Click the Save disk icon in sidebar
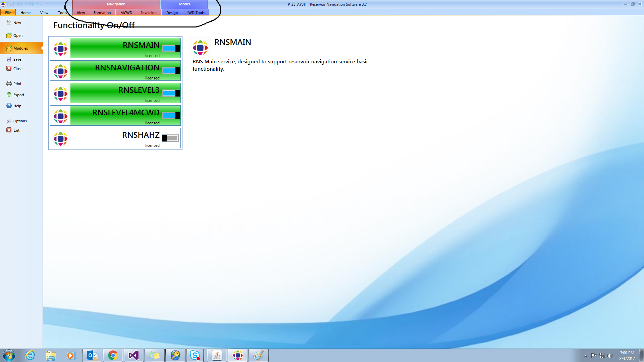Image resolution: width=644 pixels, height=362 pixels. [9, 59]
